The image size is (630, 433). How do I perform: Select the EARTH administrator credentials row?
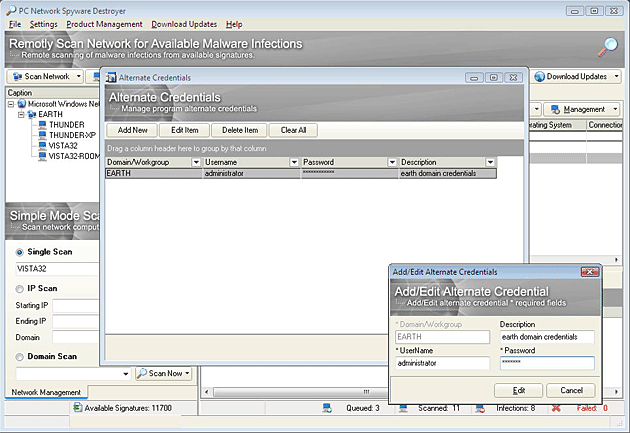300,174
